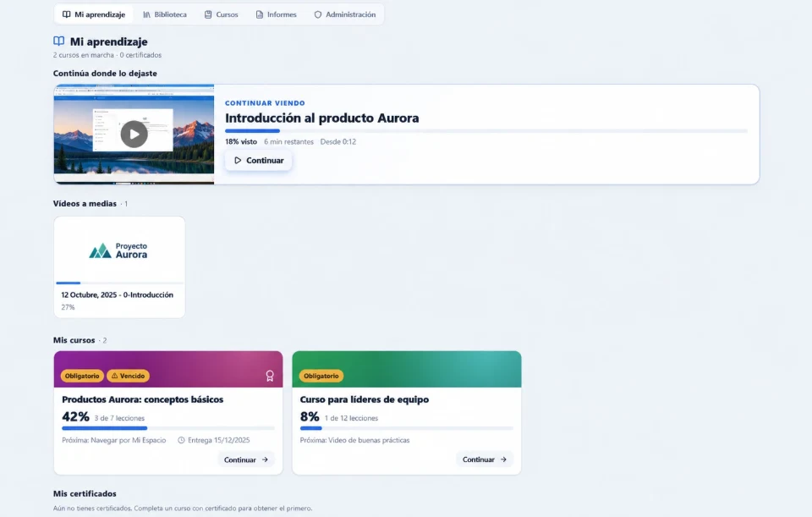The image size is (812, 517).
Task: Open the Informes tab
Action: pos(276,14)
